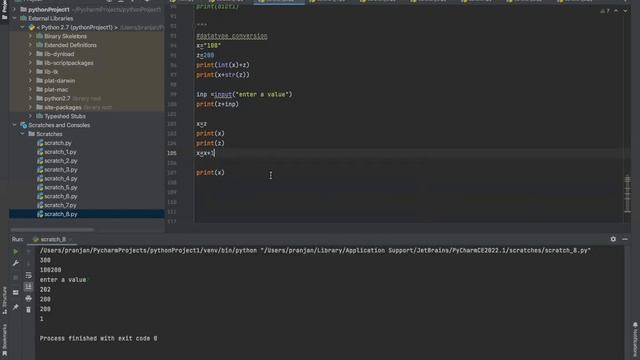Rerun scratch_8 with the green play icon
This screenshot has height=360, width=640.
[16, 251]
